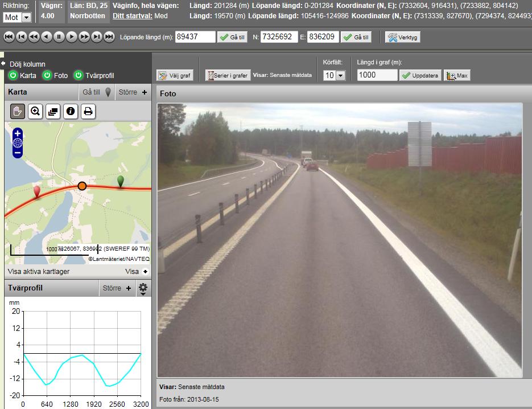The image size is (532, 409).
Task: Play forward with the single right arrow
Action: [72, 36]
